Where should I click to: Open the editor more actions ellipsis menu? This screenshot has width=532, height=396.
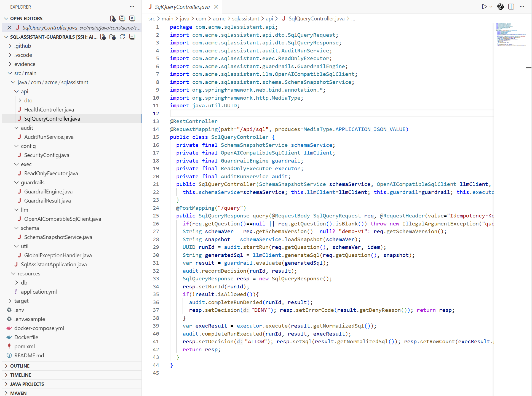tap(522, 7)
